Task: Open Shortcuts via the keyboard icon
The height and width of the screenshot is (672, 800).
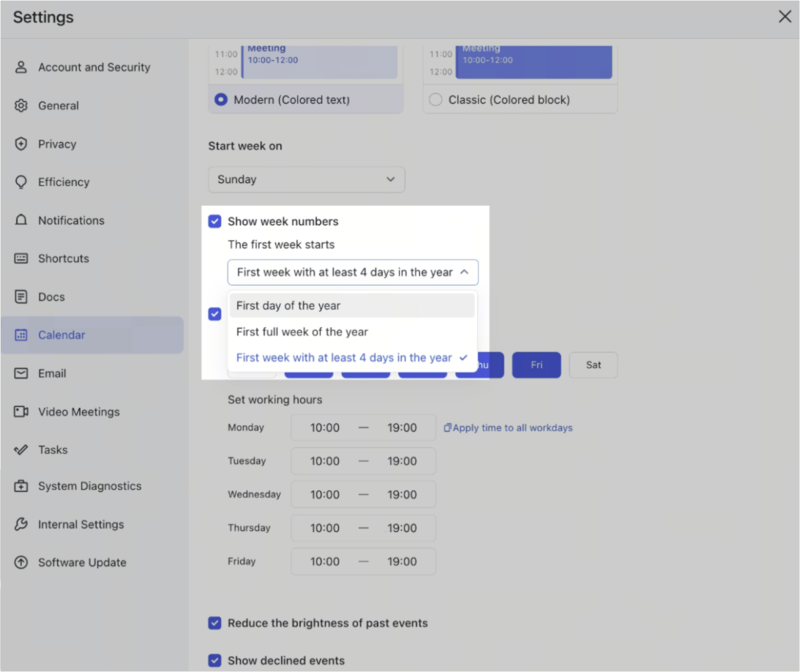Action: coord(20,258)
